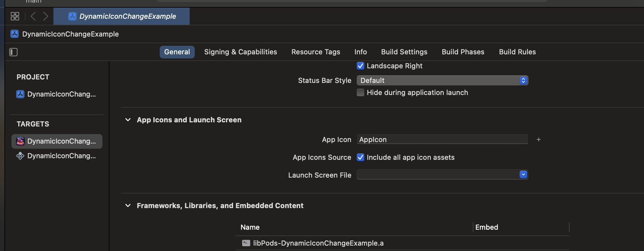Toggle the targets sidebar panel icon
The width and height of the screenshot is (644, 251).
click(13, 52)
